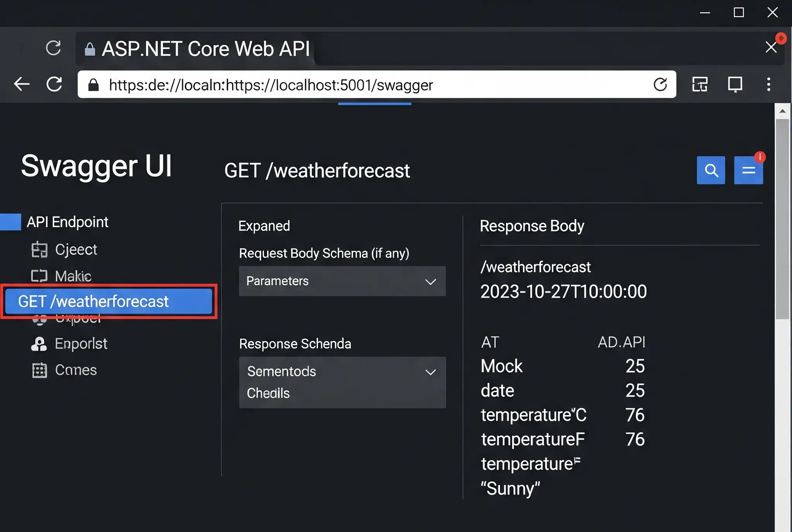This screenshot has height=532, width=792.
Task: Close the browser window
Action: (772, 12)
